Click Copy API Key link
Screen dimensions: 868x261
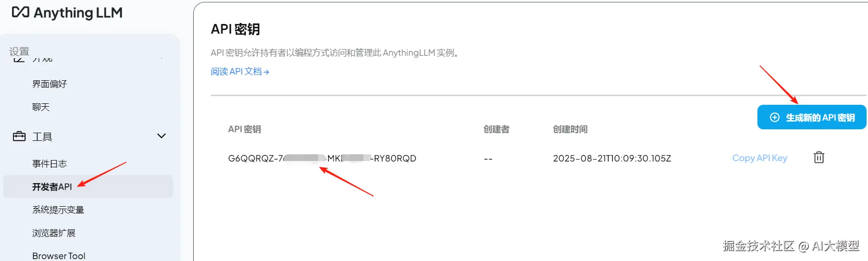click(759, 158)
